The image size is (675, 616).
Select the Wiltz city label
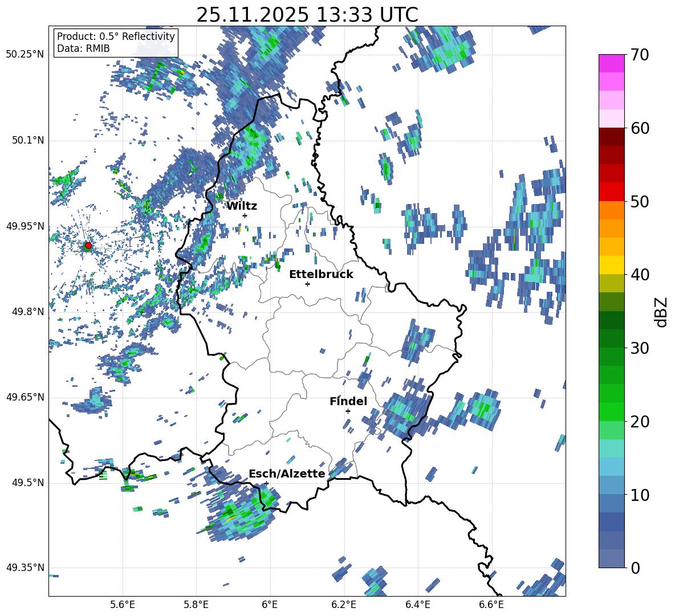point(242,206)
